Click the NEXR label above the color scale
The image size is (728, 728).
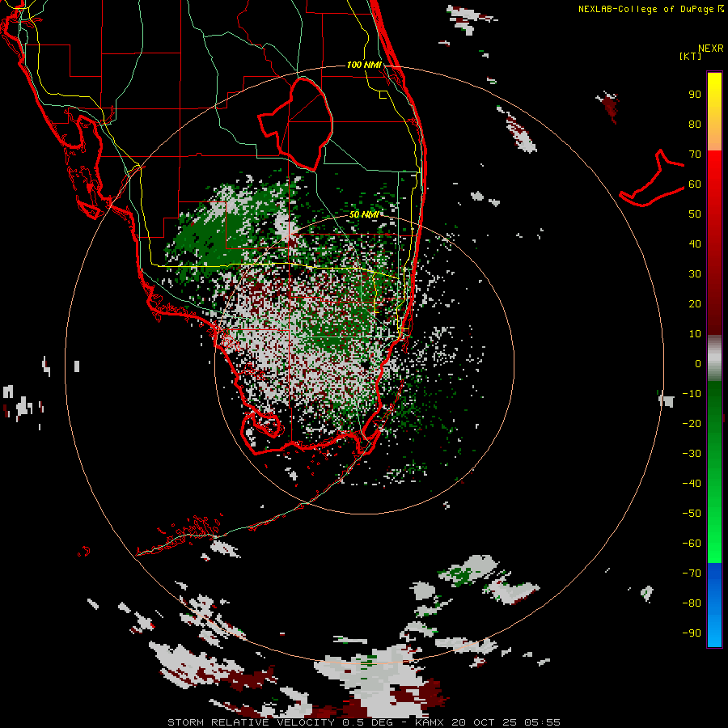pos(711,49)
